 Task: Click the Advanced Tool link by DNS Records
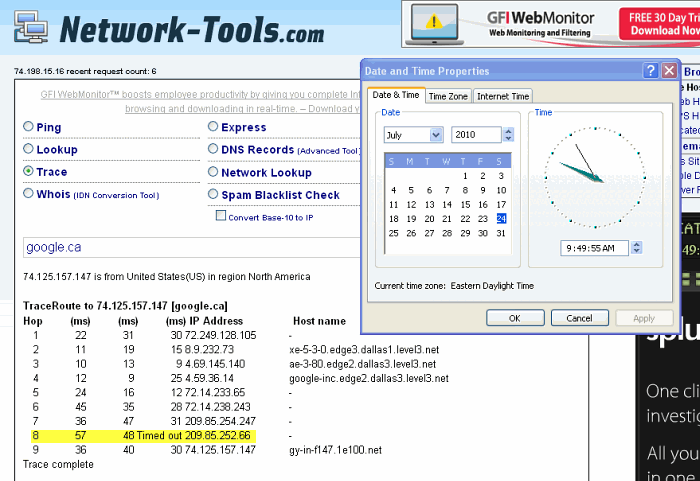328,151
